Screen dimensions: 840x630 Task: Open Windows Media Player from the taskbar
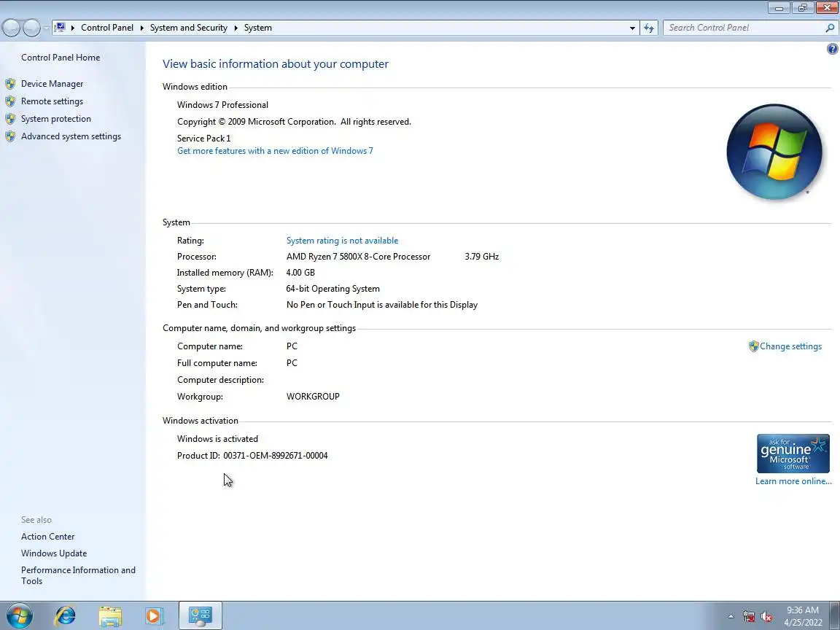click(x=154, y=616)
